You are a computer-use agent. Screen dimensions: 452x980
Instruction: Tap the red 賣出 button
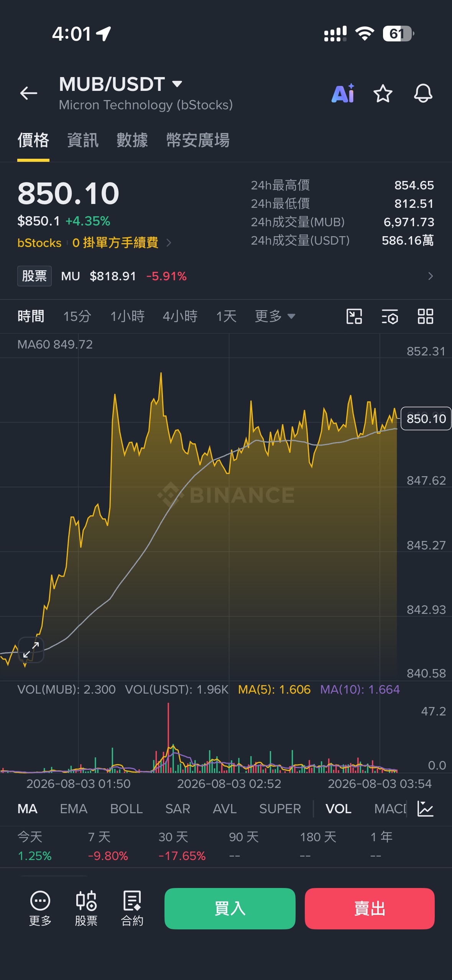pyautogui.click(x=370, y=908)
